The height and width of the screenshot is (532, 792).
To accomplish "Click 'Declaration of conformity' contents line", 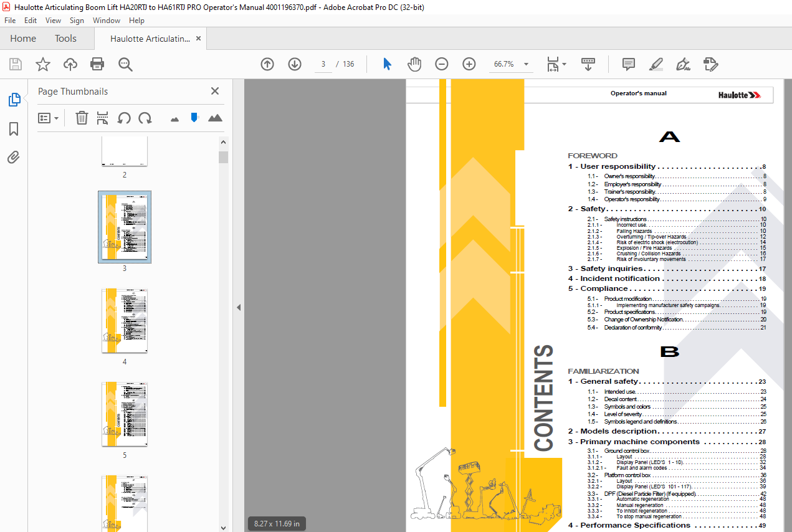I will click(677, 328).
